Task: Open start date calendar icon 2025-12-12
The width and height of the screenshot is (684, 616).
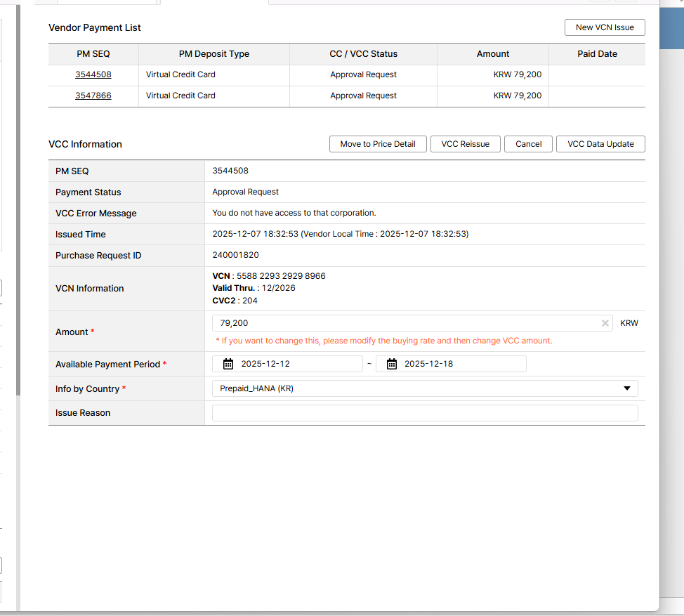Action: (x=228, y=364)
